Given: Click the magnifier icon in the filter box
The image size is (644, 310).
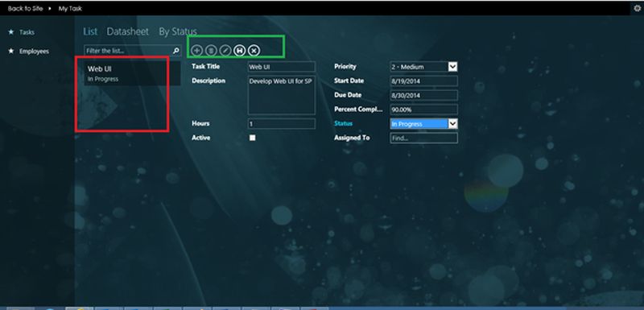Looking at the screenshot, I should [x=175, y=51].
